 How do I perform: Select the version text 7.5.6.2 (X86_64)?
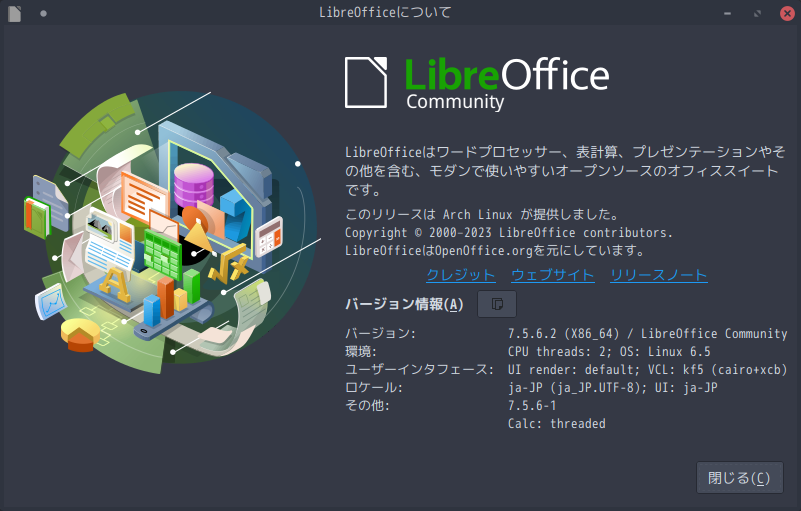[x=563, y=334]
